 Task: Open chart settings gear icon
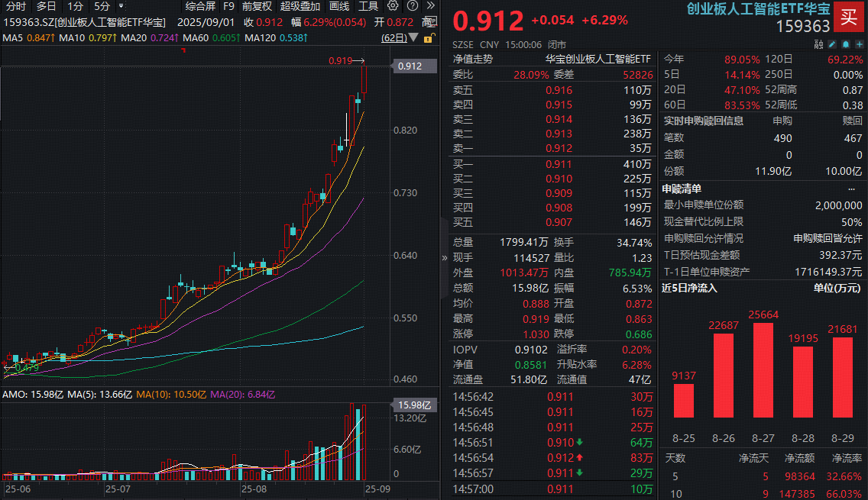[x=393, y=6]
